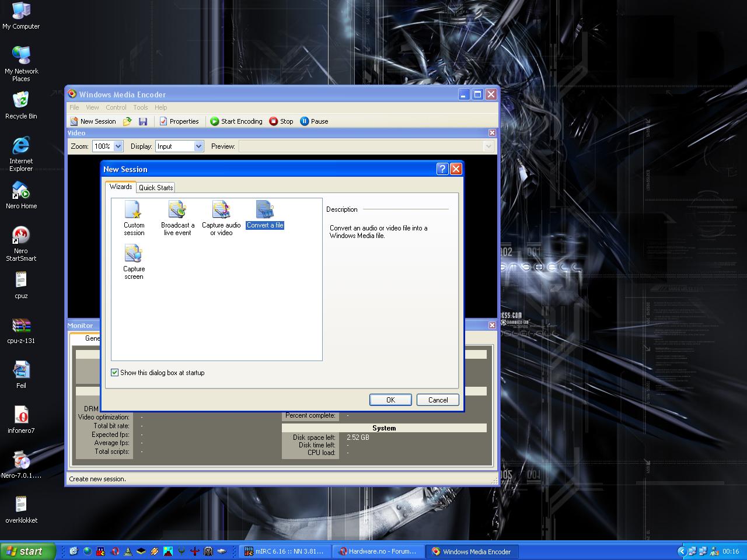Image resolution: width=747 pixels, height=560 pixels.
Task: Expand hidden system tray icons arrow
Action: [x=681, y=551]
